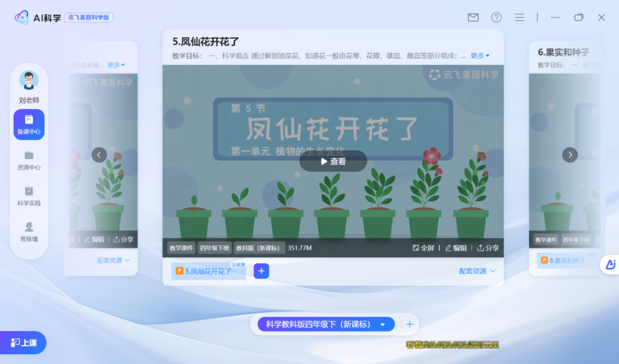Screen dimensions: 619x364
Task: Enter fullscreen using the 全屏 icon
Action: (x=422, y=248)
